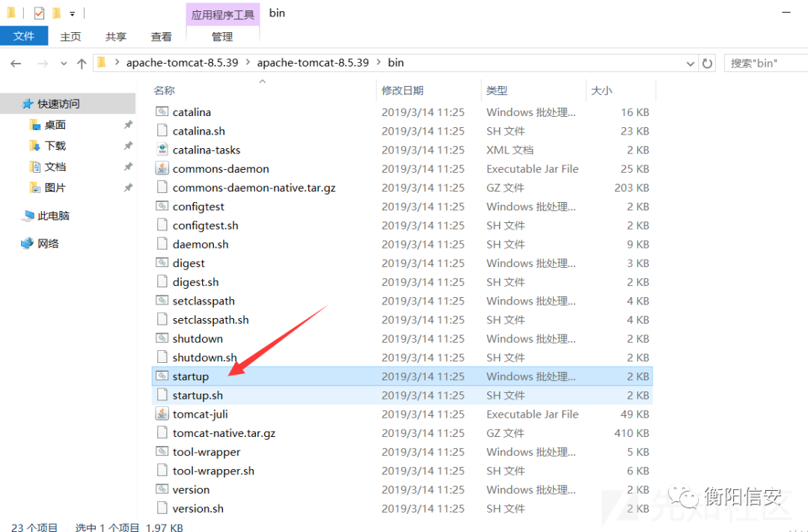Expand chevron before first apache-tomcat-8.5.39 breadcrumb
This screenshot has height=532, width=808.
coord(117,62)
